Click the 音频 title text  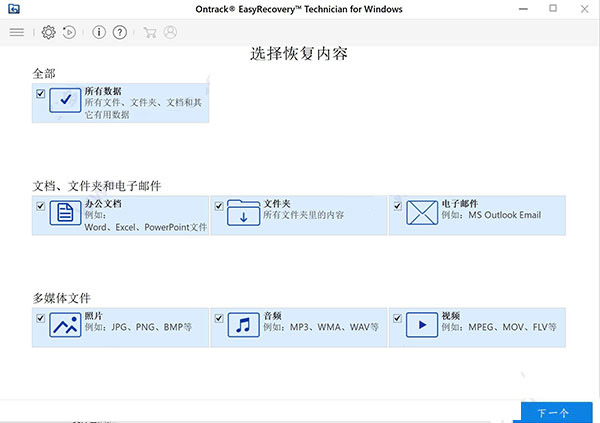[272, 316]
